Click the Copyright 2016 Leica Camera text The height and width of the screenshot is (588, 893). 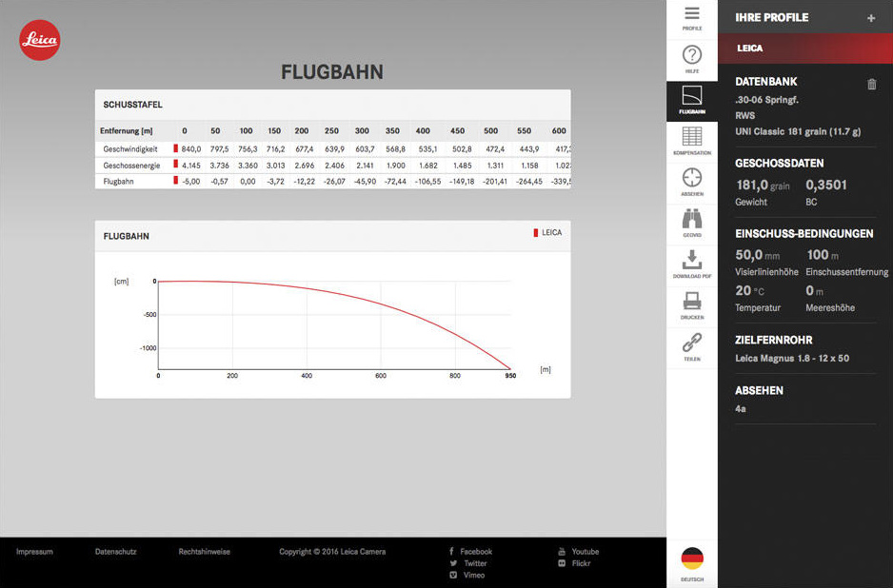tap(332, 552)
